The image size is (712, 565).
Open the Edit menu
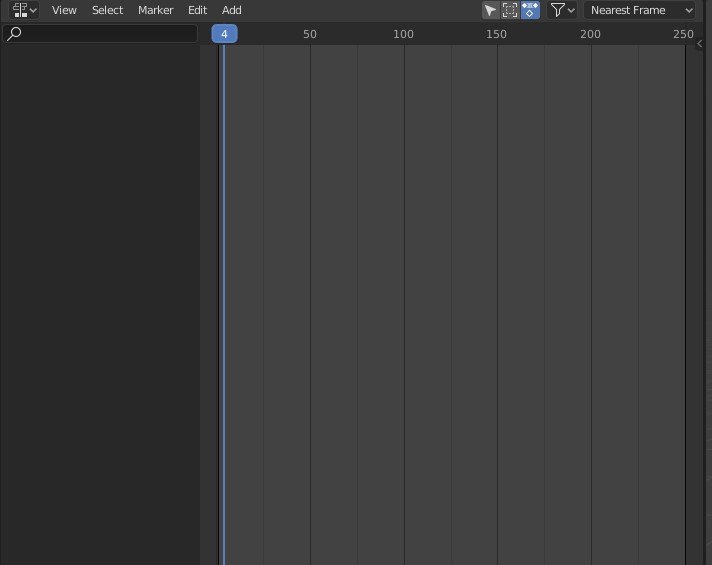click(197, 10)
